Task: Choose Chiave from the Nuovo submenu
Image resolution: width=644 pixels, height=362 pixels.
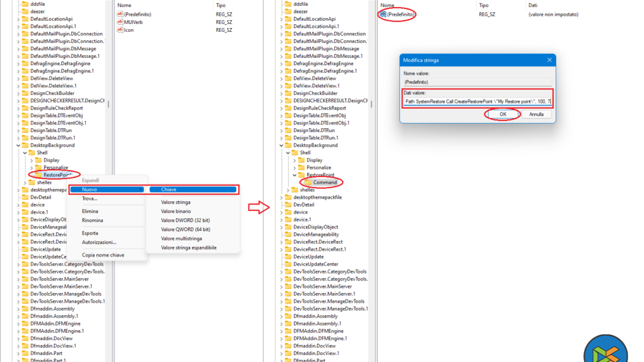Action: tap(193, 189)
